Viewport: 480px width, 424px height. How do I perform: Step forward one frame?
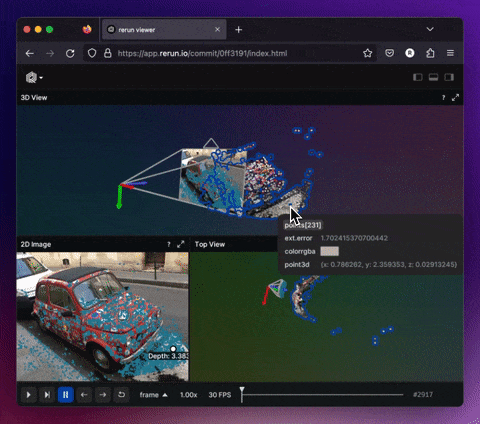pos(103,395)
